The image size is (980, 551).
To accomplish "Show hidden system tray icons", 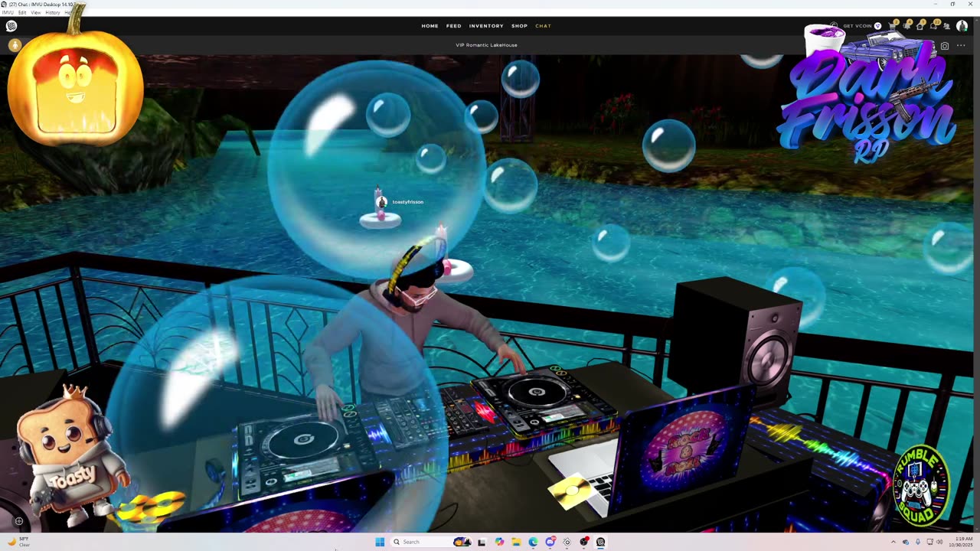I will (893, 542).
